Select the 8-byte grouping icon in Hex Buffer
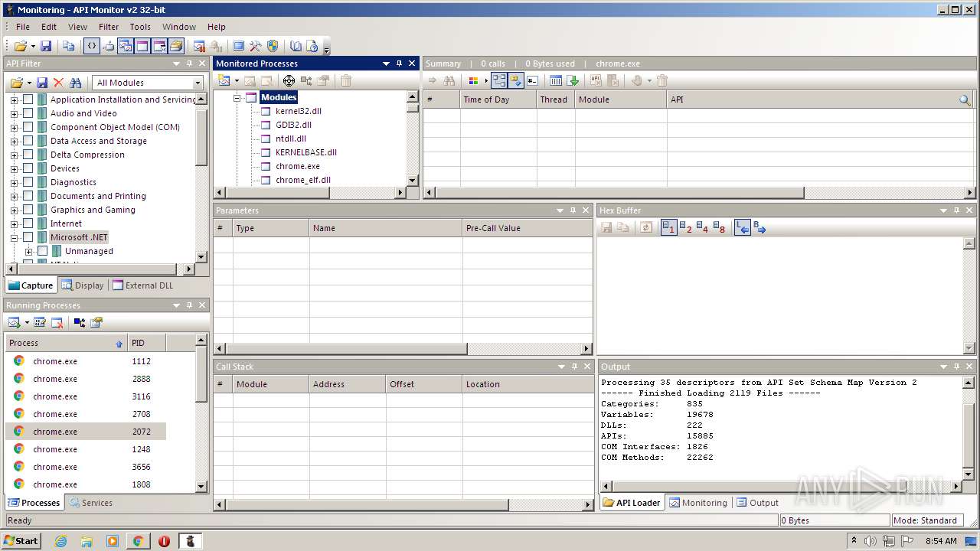980x551 pixels. click(x=719, y=227)
